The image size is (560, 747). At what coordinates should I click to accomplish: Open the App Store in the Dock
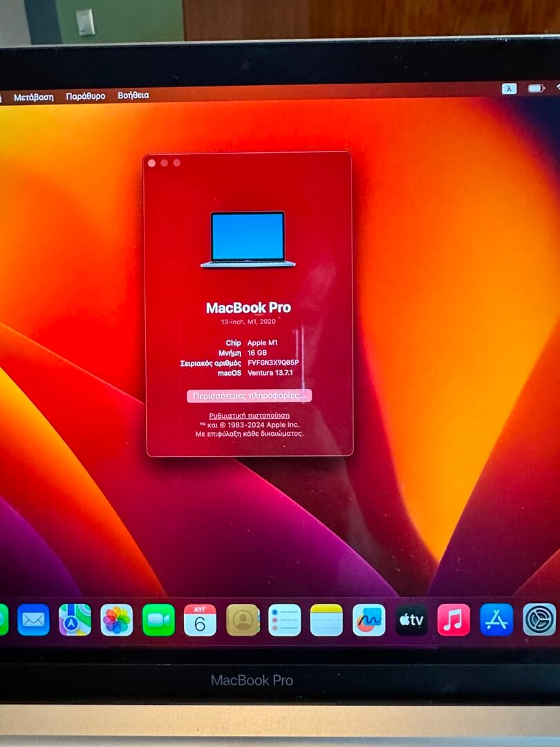496,620
